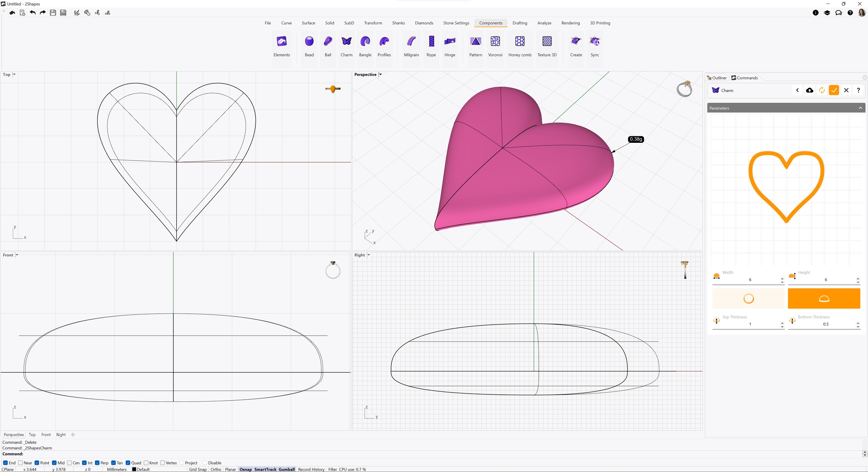This screenshot has height=472, width=868.
Task: Open the Perspective viewport dropdown arrow
Action: coord(381,75)
